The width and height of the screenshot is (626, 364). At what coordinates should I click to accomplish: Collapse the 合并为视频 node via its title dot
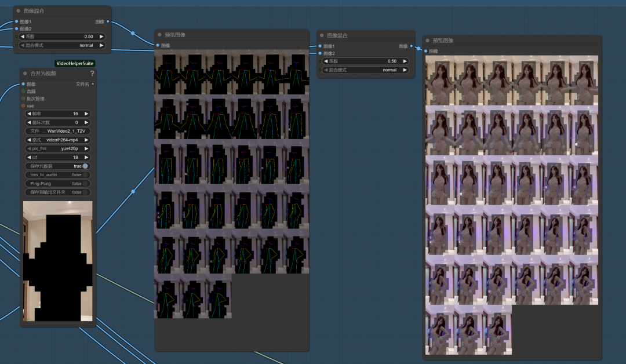click(x=25, y=74)
